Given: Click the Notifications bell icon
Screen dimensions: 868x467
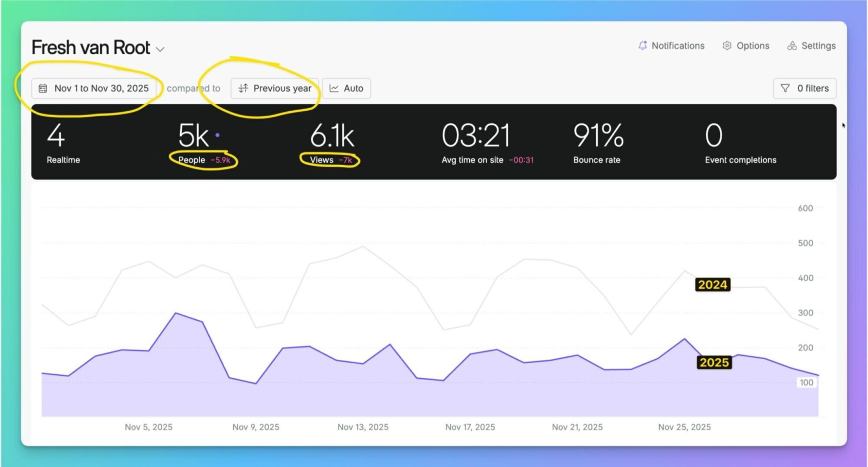Looking at the screenshot, I should (x=643, y=46).
